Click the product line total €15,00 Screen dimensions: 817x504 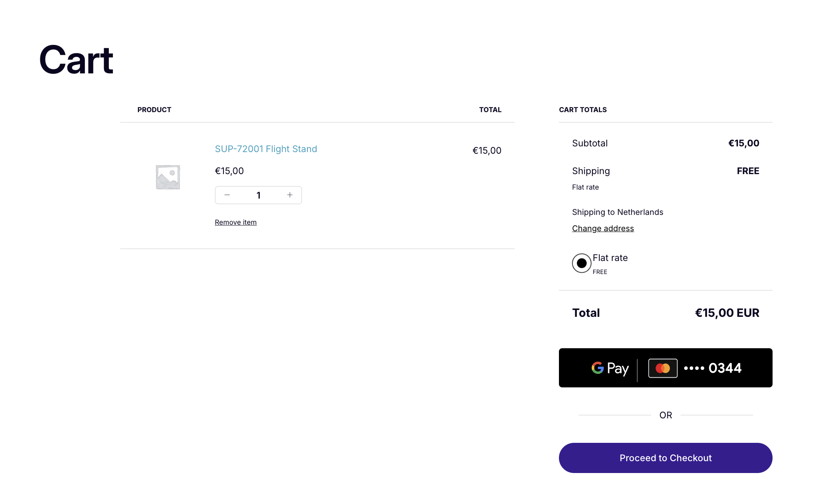(x=487, y=150)
